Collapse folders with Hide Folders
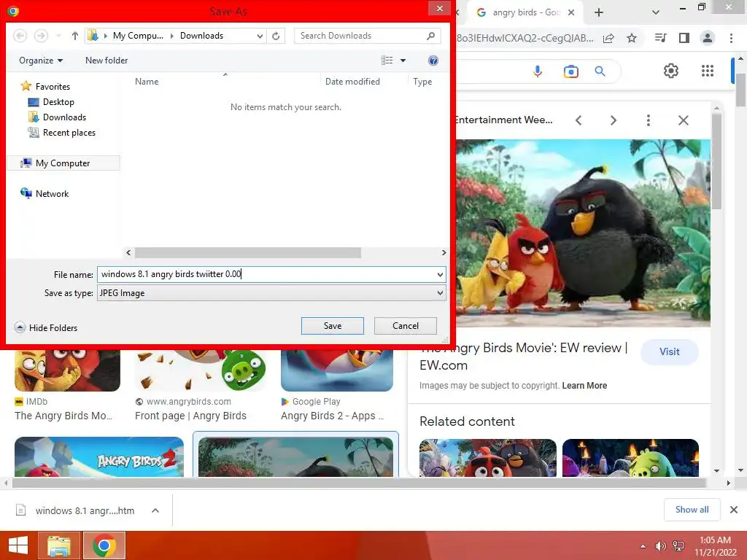 46,327
